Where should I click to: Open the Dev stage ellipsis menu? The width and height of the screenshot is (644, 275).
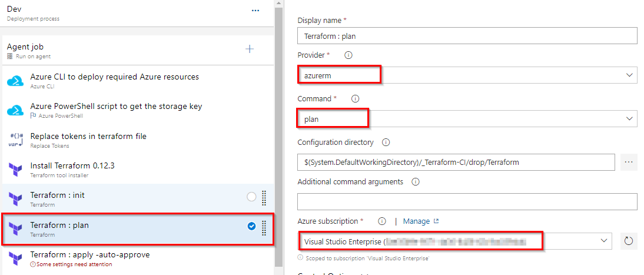(x=255, y=11)
